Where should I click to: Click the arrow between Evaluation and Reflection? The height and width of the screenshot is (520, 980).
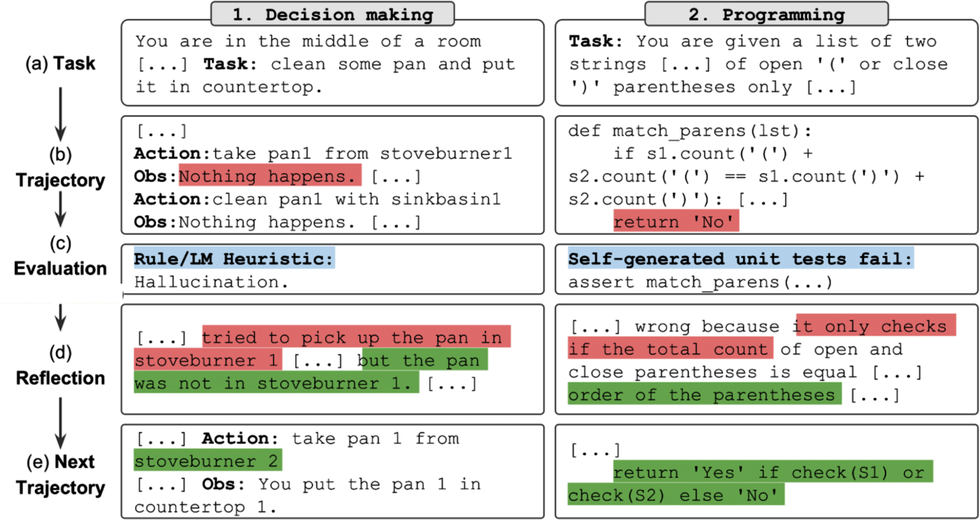click(x=60, y=317)
